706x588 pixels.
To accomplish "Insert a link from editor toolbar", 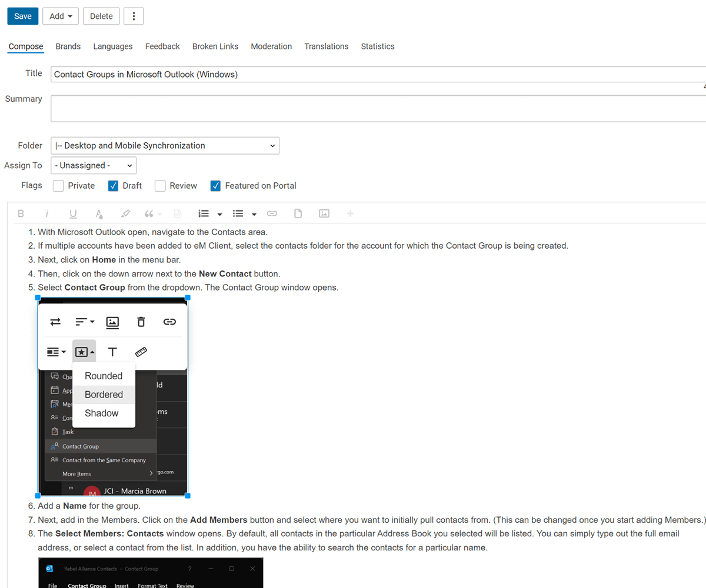I will (x=272, y=213).
